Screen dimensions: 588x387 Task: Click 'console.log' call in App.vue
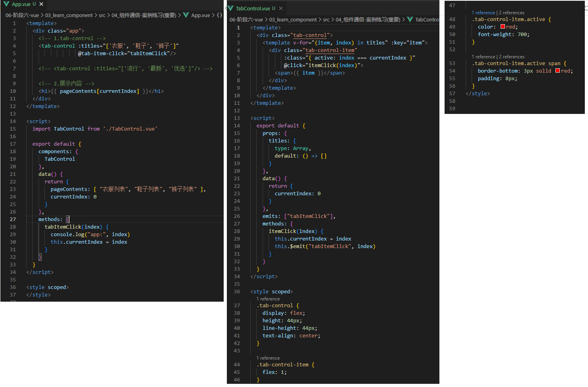pyautogui.click(x=68, y=234)
